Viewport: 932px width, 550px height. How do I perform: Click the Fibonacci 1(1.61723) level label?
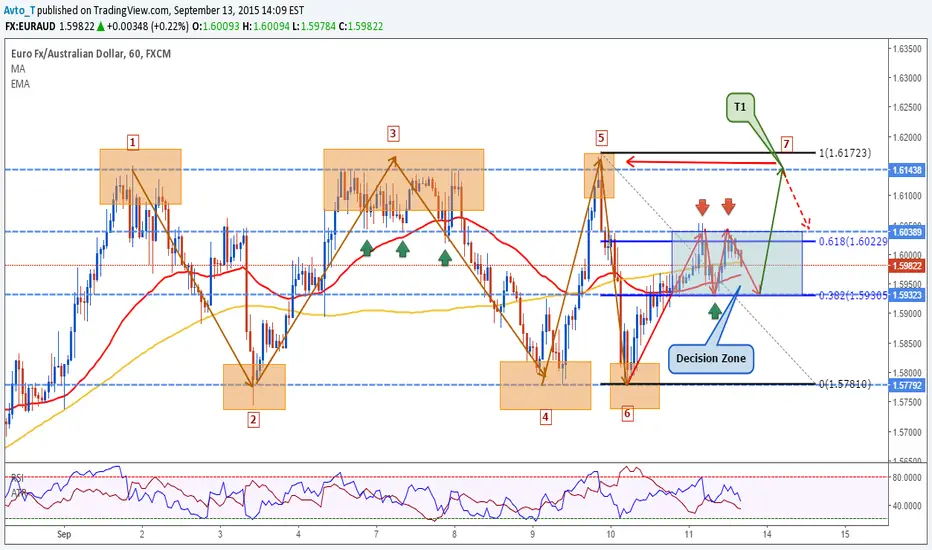(x=845, y=153)
